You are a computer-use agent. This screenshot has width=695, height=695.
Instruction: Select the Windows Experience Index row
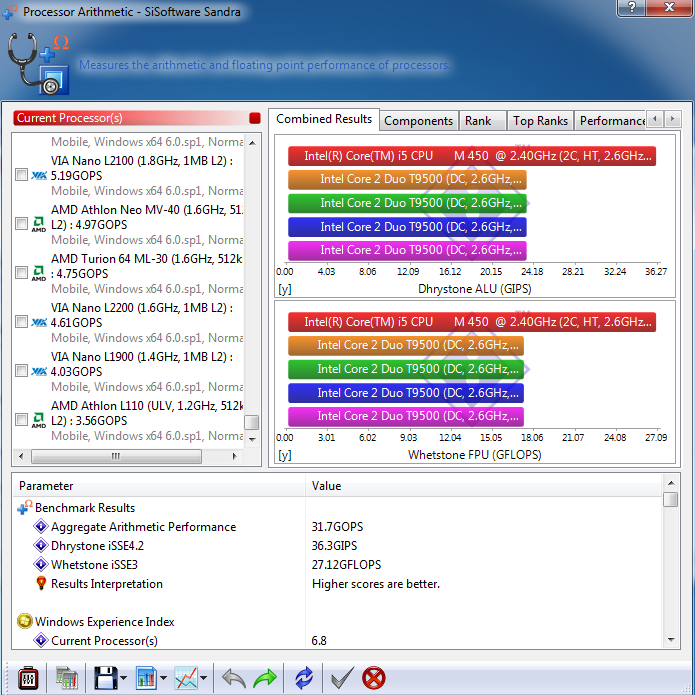click(338, 621)
